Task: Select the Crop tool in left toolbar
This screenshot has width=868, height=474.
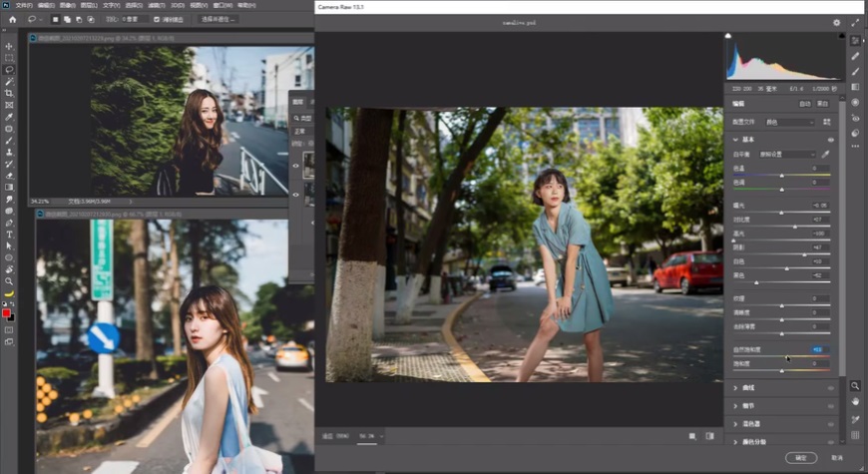Action: pos(9,93)
